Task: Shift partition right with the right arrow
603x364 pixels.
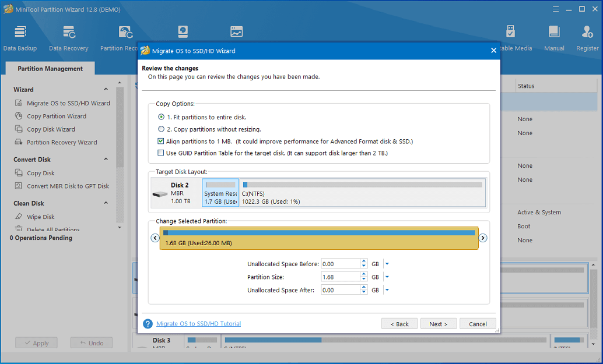Action: point(483,238)
